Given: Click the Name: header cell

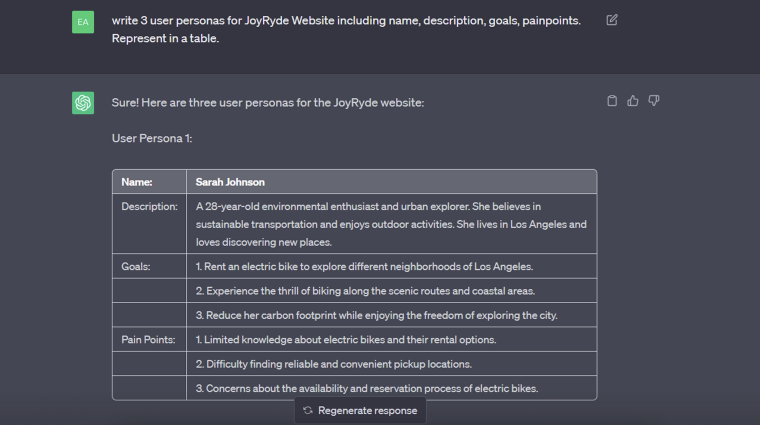Looking at the screenshot, I should (x=149, y=182).
